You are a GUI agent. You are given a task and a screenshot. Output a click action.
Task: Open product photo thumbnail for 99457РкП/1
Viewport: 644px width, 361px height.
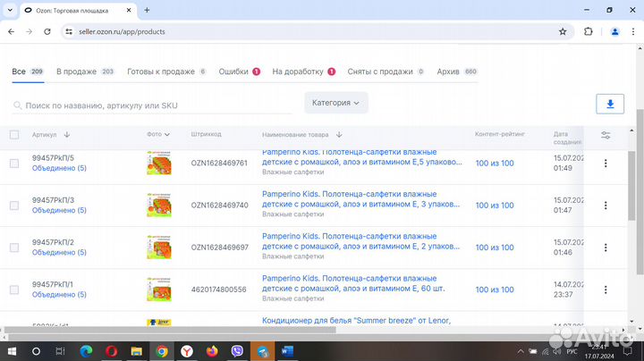(159, 290)
